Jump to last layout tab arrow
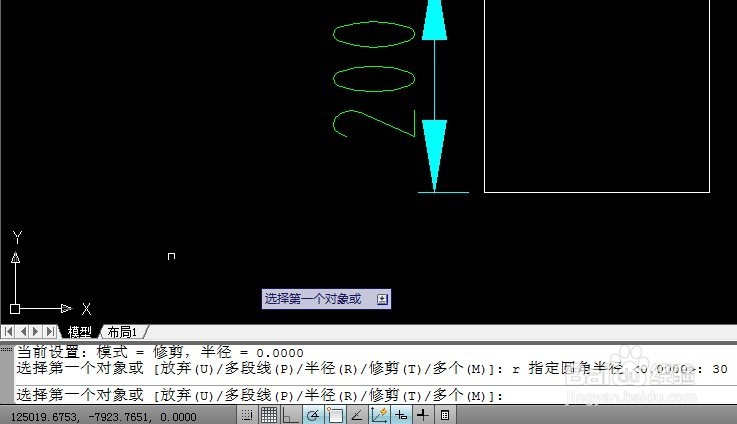The height and width of the screenshot is (424, 737). pyautogui.click(x=50, y=331)
